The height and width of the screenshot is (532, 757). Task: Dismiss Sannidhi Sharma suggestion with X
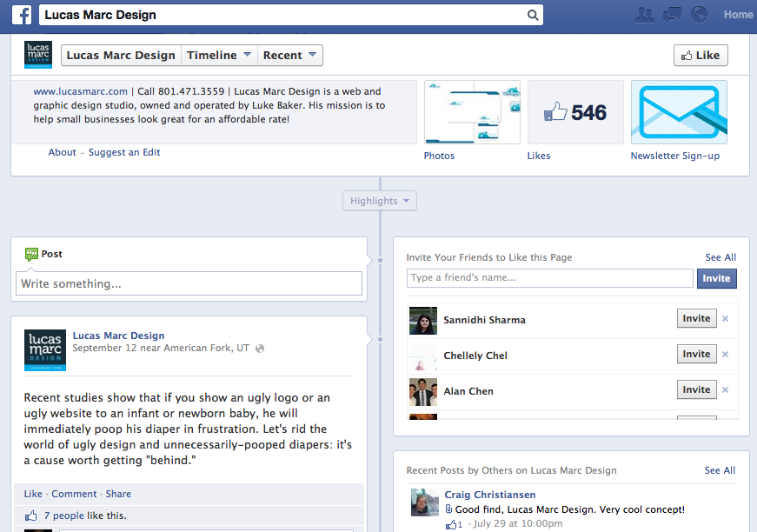click(725, 319)
